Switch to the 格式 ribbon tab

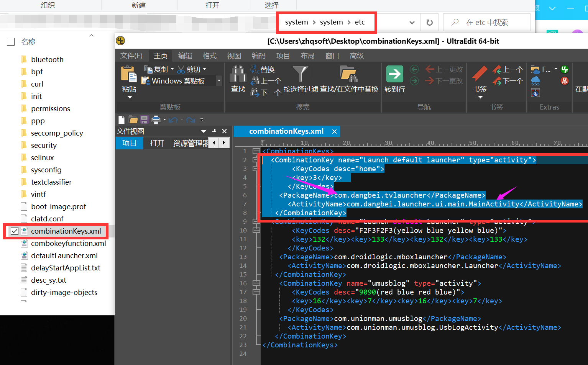click(x=210, y=56)
